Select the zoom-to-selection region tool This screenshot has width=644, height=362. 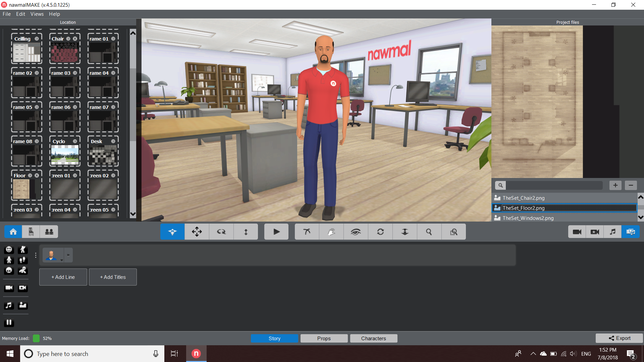pyautogui.click(x=454, y=232)
